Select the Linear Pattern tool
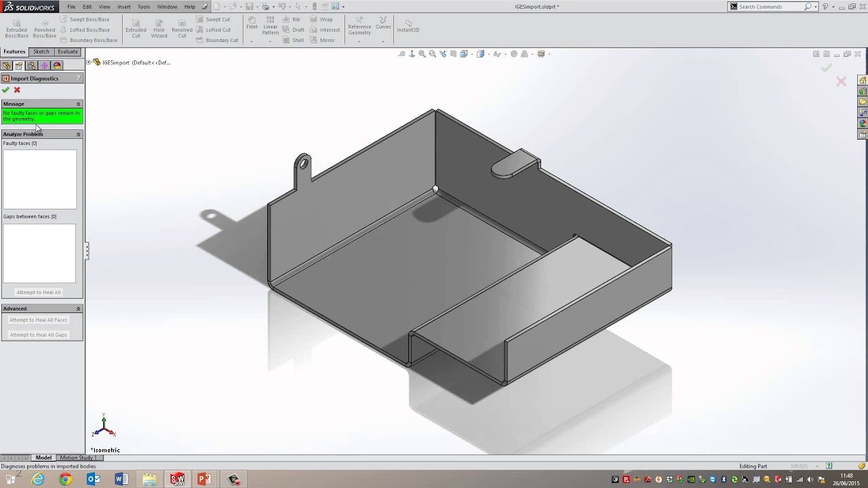This screenshot has height=488, width=868. click(x=271, y=26)
